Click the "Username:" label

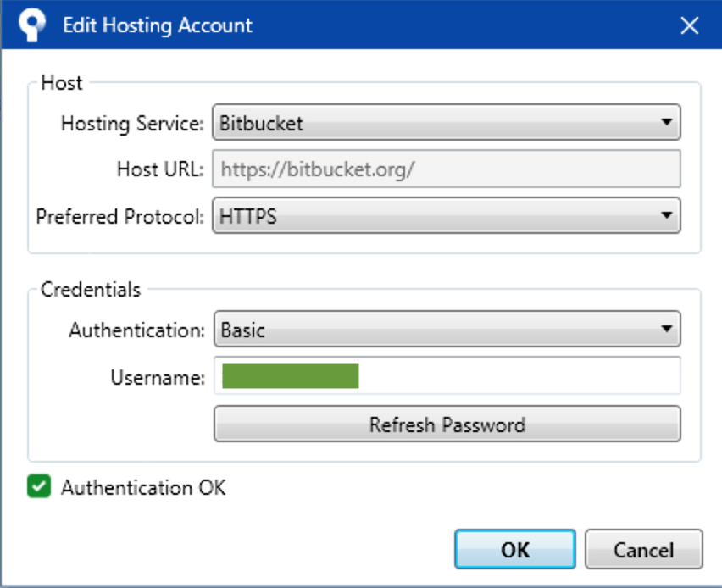tap(158, 378)
